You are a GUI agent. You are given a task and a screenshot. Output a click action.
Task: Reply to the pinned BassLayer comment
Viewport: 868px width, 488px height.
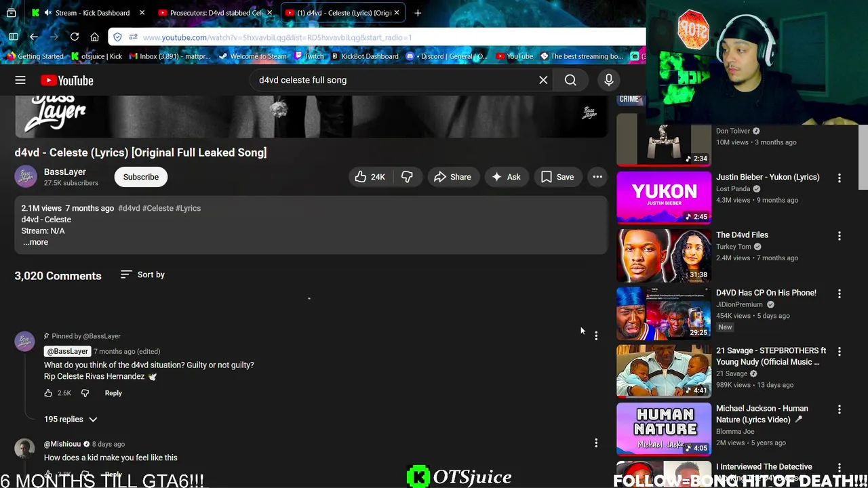tap(113, 393)
